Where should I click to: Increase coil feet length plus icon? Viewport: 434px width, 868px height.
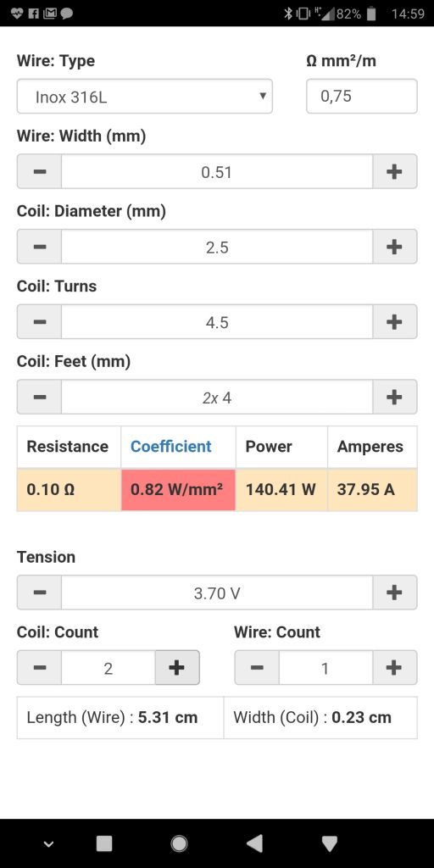(394, 397)
